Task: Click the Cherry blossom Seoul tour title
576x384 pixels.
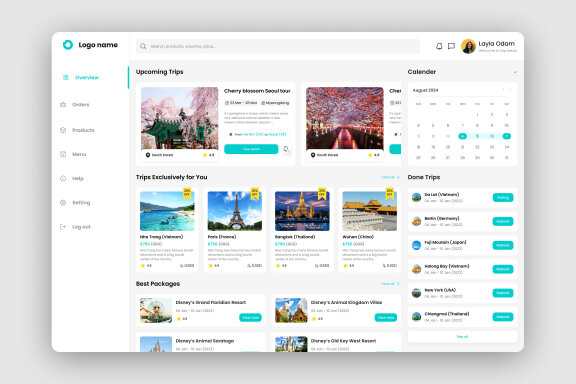Action: 257,91
